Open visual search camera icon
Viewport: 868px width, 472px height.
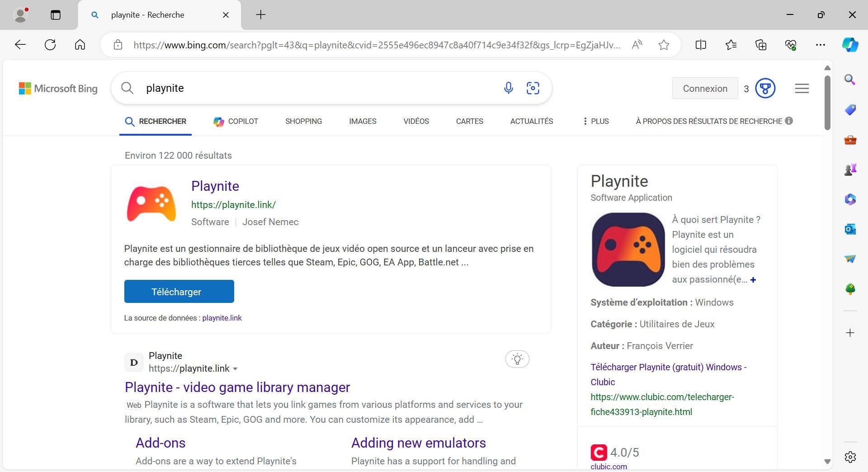(533, 88)
